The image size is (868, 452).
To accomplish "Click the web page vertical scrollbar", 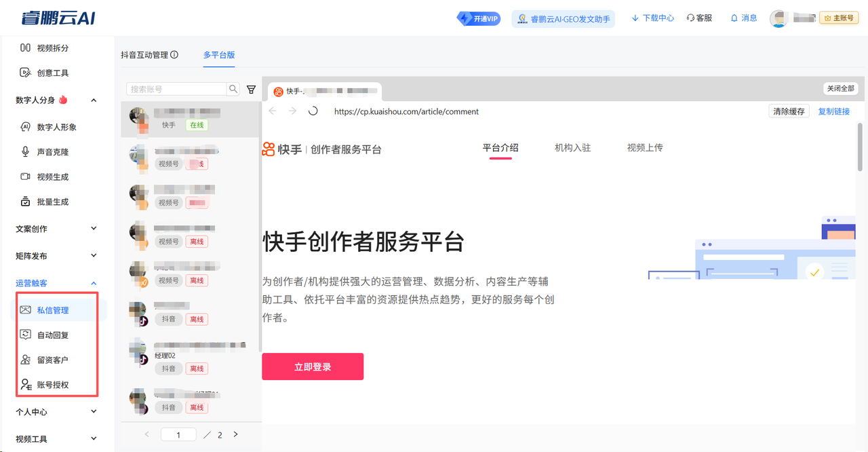I will coord(861,147).
